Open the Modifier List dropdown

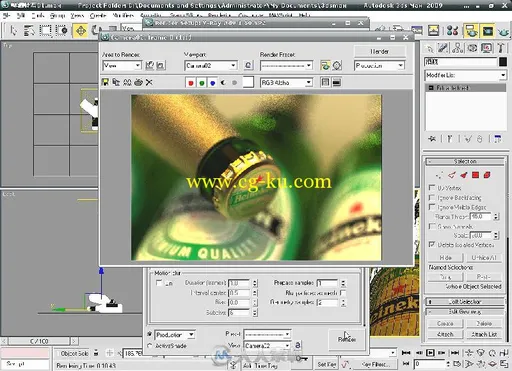466,75
